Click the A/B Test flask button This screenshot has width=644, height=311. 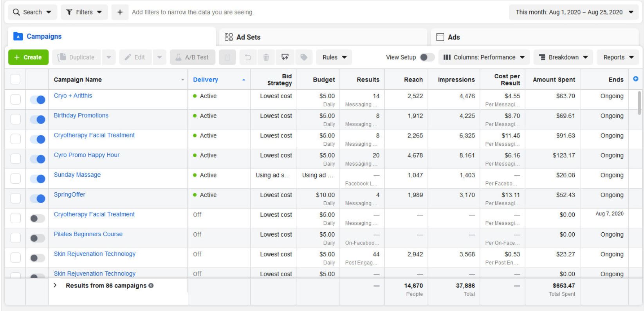192,57
